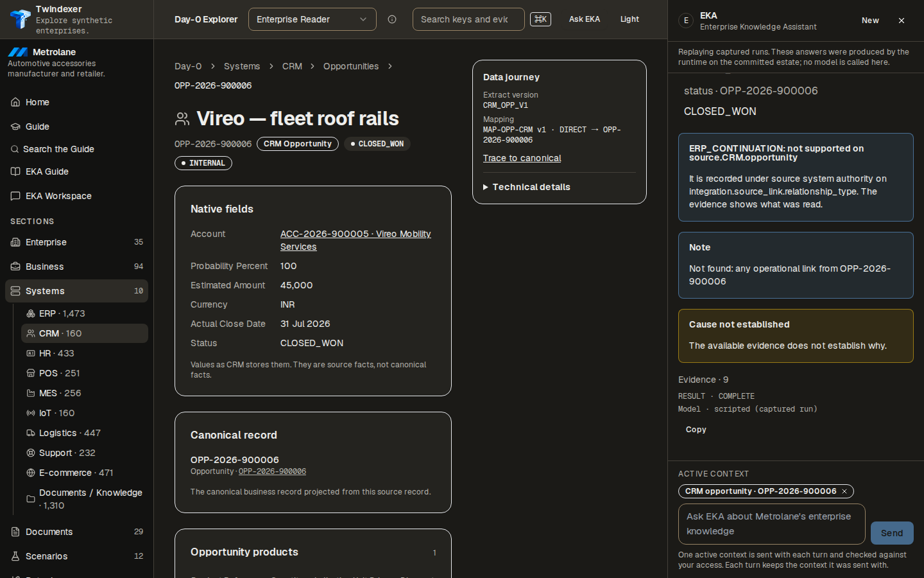Start a New EKA conversation
The height and width of the screenshot is (578, 924).
tap(870, 21)
